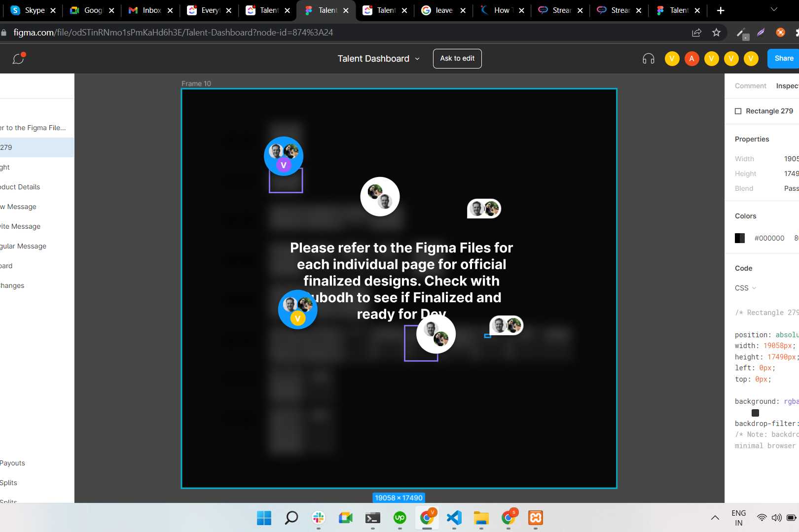Viewport: 799px width, 532px height.
Task: Click the Ask to edit button
Action: pos(457,59)
